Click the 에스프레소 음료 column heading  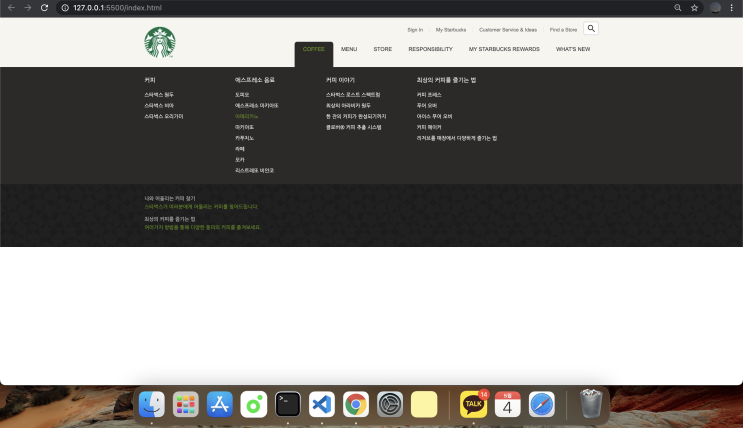tap(254, 80)
